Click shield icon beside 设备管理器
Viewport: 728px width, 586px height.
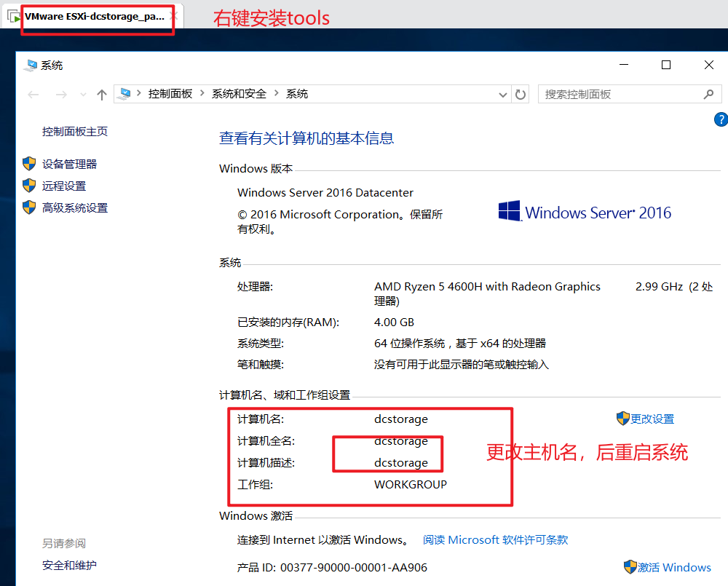coord(29,164)
